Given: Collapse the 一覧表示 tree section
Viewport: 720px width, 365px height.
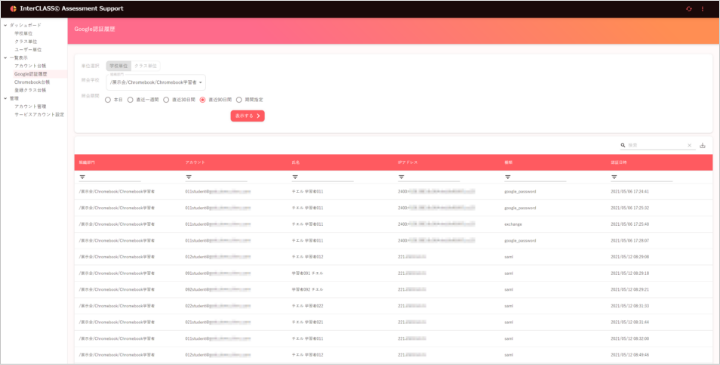Looking at the screenshot, I should 6,58.
